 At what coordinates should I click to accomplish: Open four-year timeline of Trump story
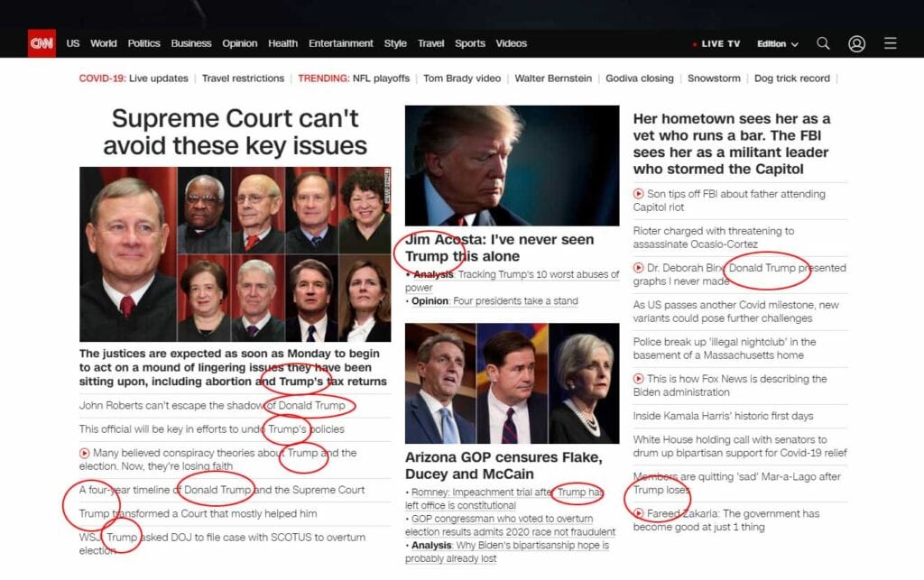[222, 490]
